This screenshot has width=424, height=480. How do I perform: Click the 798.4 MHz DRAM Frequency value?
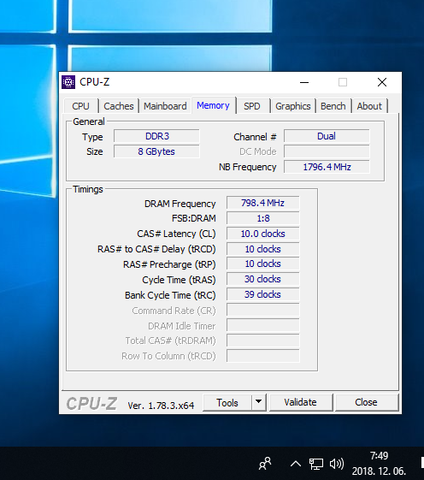263,203
